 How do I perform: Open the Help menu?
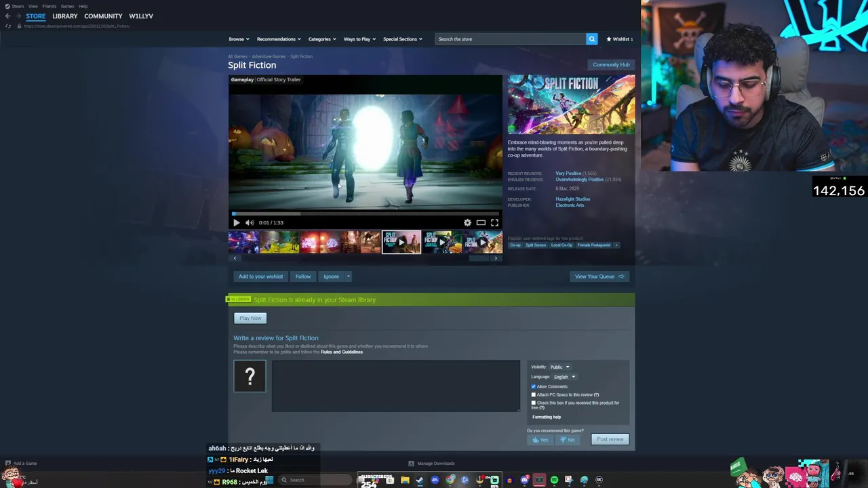pyautogui.click(x=83, y=6)
